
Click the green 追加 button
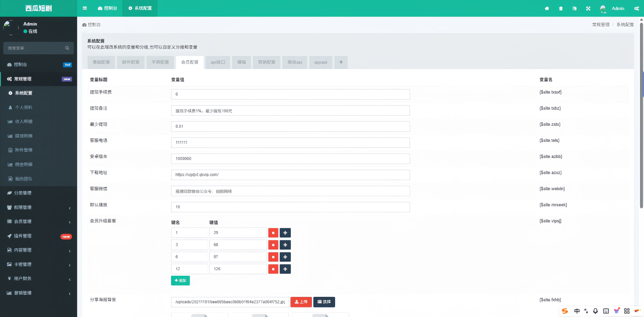[x=180, y=281]
